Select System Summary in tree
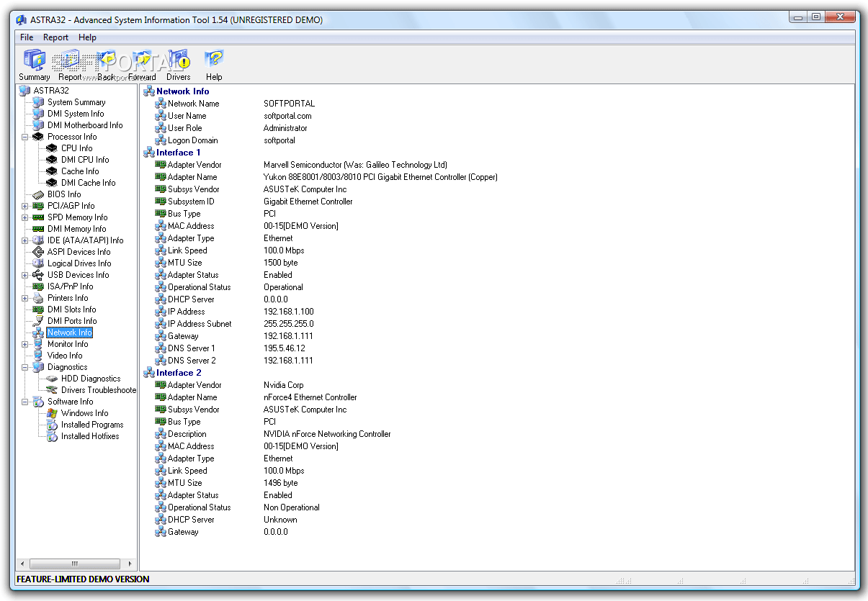 click(76, 102)
